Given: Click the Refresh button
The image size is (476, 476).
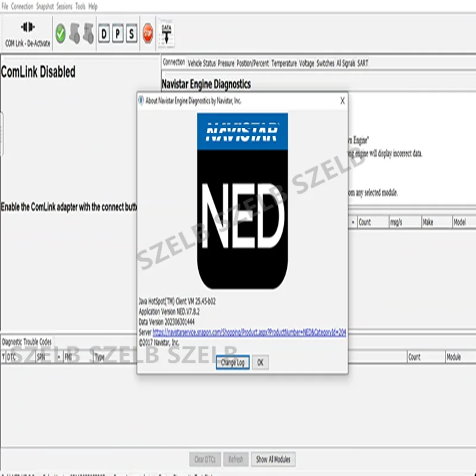Looking at the screenshot, I should (x=236, y=459).
